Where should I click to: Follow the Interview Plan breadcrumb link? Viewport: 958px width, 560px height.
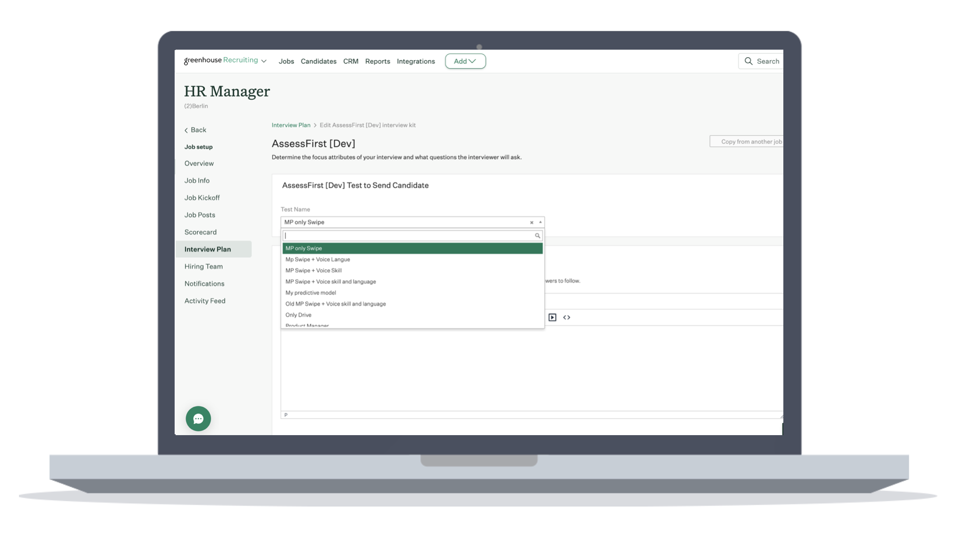291,125
